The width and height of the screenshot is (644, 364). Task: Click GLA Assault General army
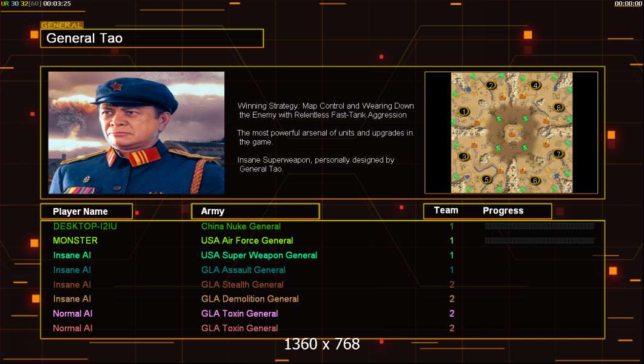[x=243, y=270]
